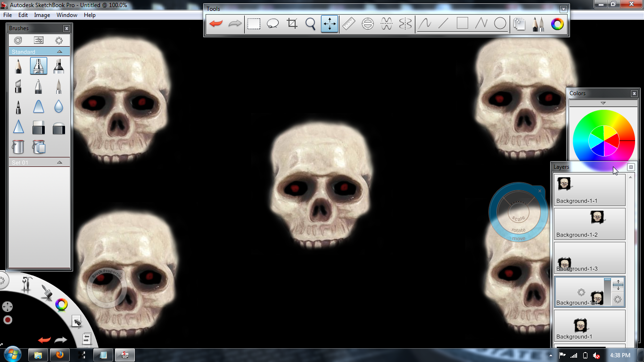Image resolution: width=644 pixels, height=362 pixels.
Task: Open Firefox from the taskbar
Action: pyautogui.click(x=60, y=355)
